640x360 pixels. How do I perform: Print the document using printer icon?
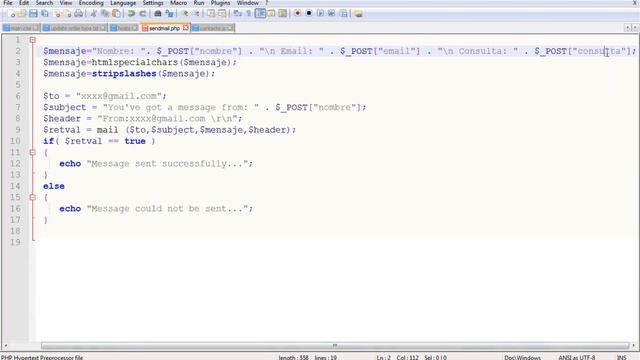(79, 14)
